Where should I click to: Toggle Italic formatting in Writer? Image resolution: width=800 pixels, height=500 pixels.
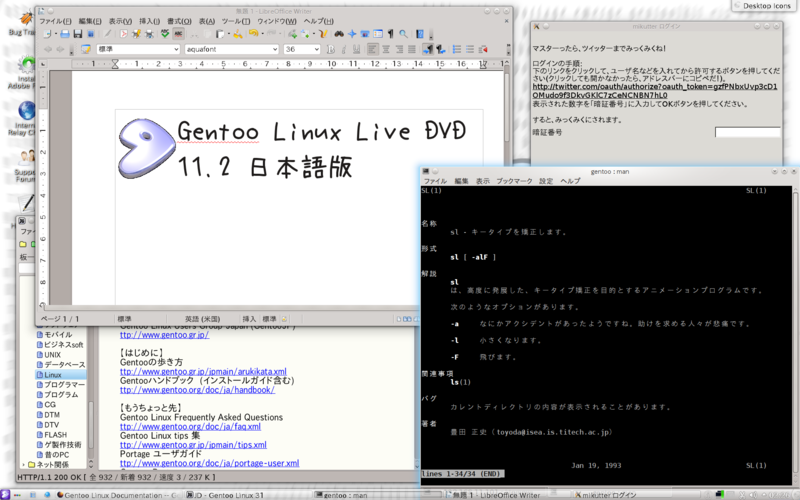tap(343, 49)
